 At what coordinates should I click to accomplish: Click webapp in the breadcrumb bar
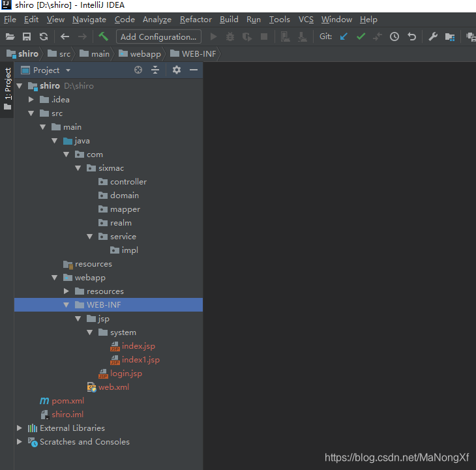tap(140, 54)
